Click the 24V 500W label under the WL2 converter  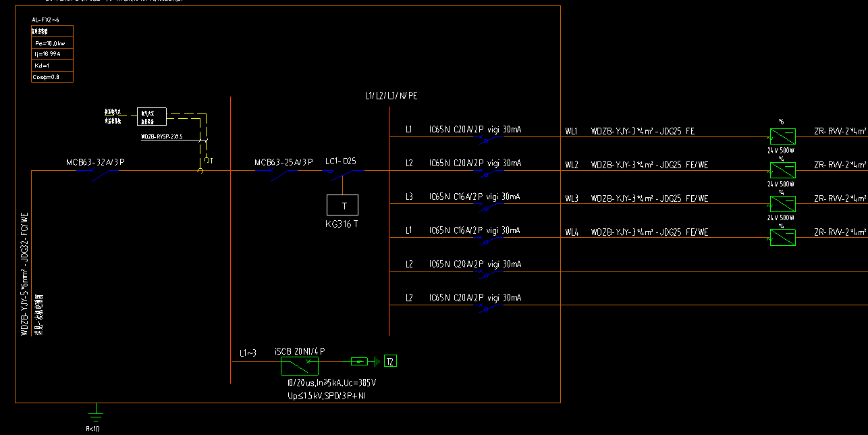(781, 184)
